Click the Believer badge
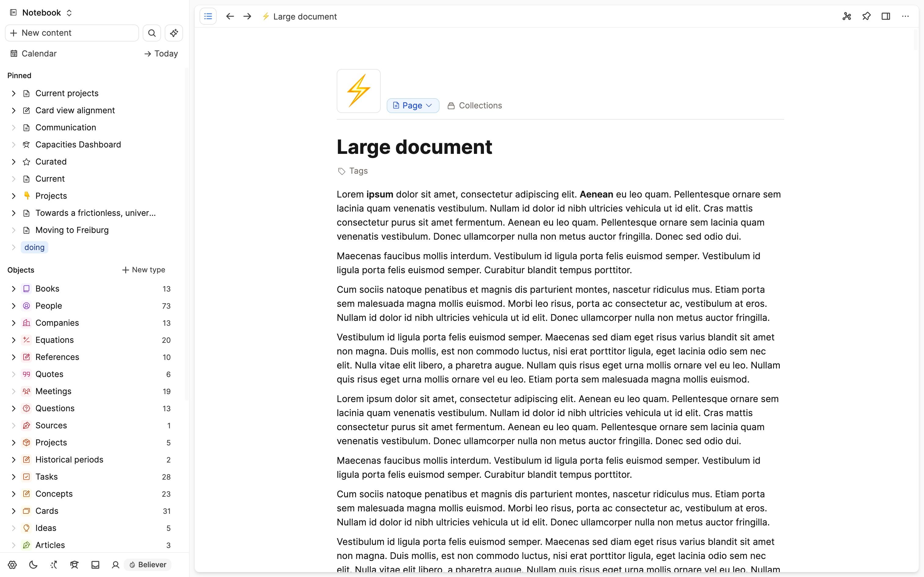924x577 pixels. (148, 565)
